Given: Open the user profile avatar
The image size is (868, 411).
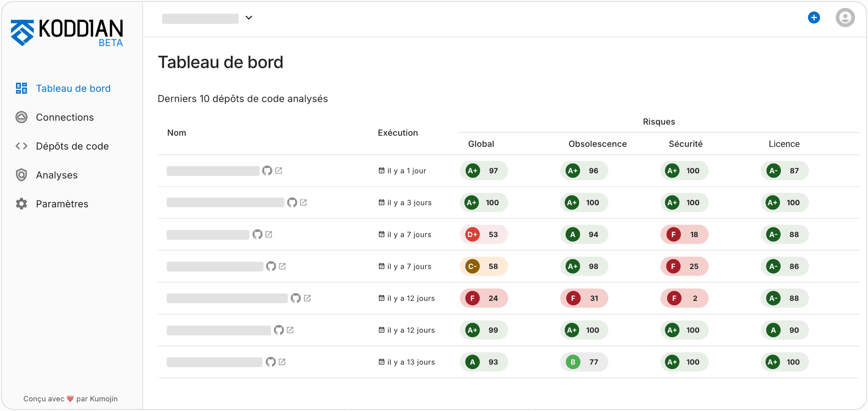Looking at the screenshot, I should [x=845, y=18].
